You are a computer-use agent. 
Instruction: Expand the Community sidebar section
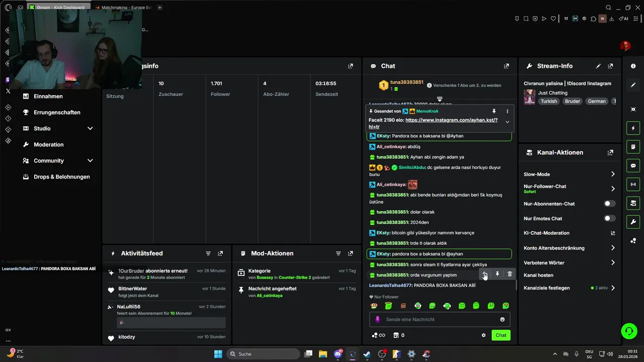click(90, 160)
